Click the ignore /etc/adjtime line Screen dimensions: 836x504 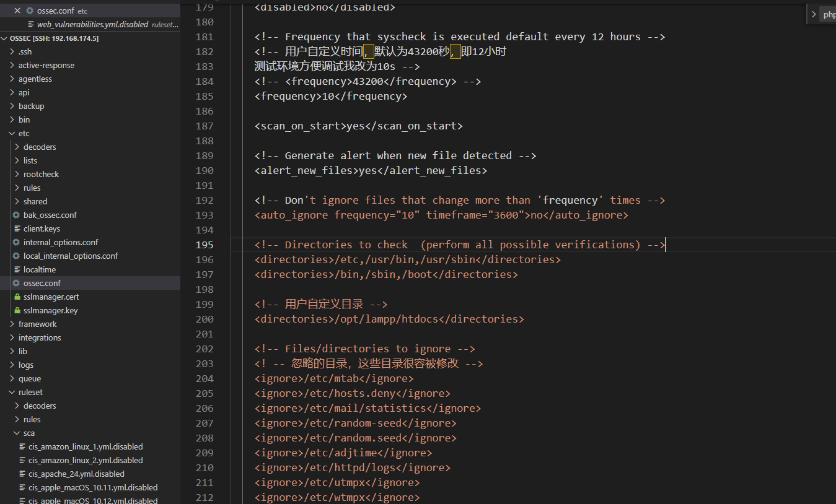[x=343, y=453]
